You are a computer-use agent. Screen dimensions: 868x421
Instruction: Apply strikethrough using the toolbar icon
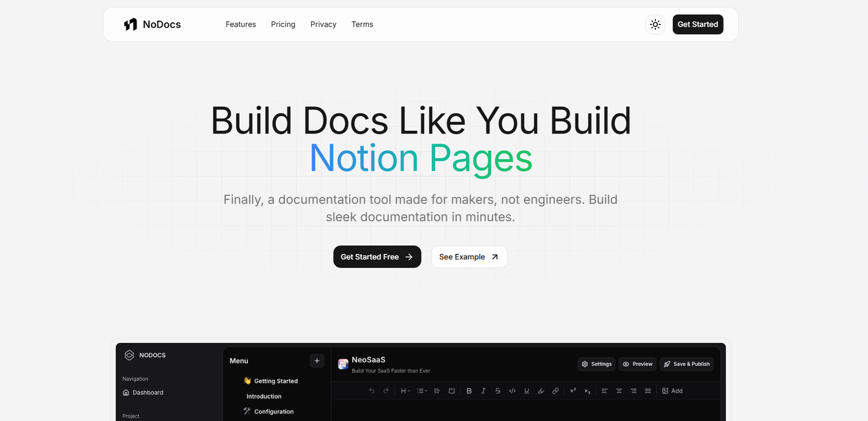tap(497, 391)
